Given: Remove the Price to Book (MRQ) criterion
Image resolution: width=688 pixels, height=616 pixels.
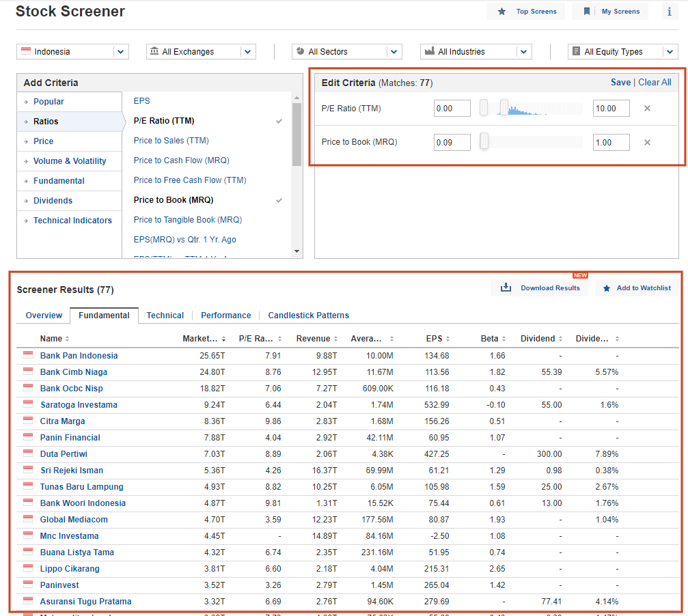Looking at the screenshot, I should (x=647, y=143).
